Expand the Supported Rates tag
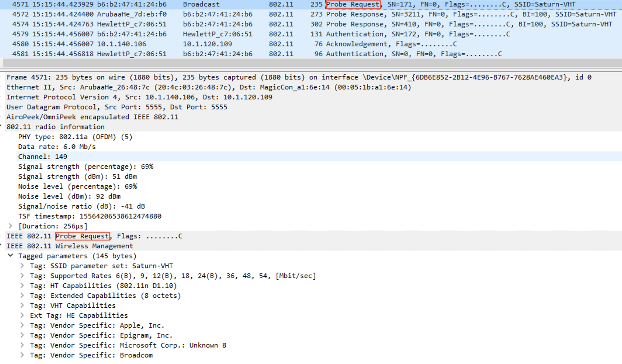The height and width of the screenshot is (364, 622). 22,275
